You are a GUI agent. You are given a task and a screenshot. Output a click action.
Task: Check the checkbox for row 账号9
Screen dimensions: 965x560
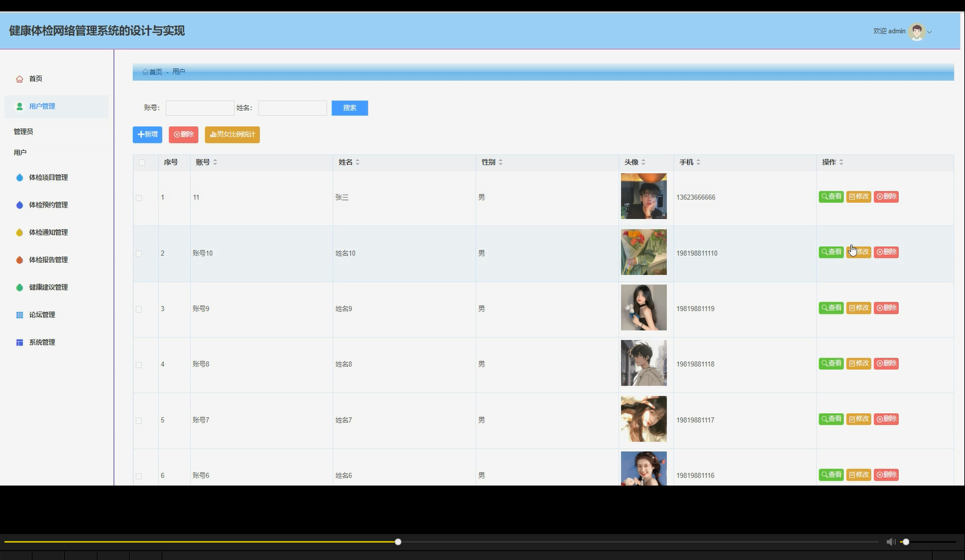pos(139,309)
